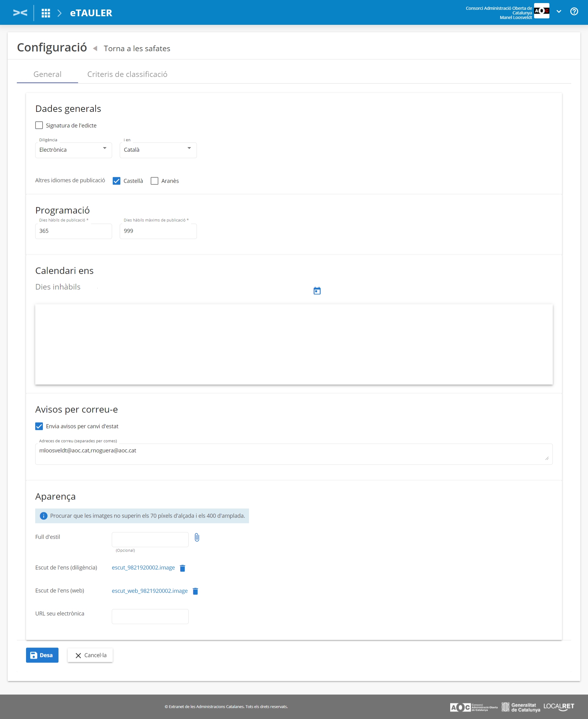Image resolution: width=588 pixels, height=719 pixels.
Task: Click the AOC logo in header
Action: pyautogui.click(x=541, y=11)
